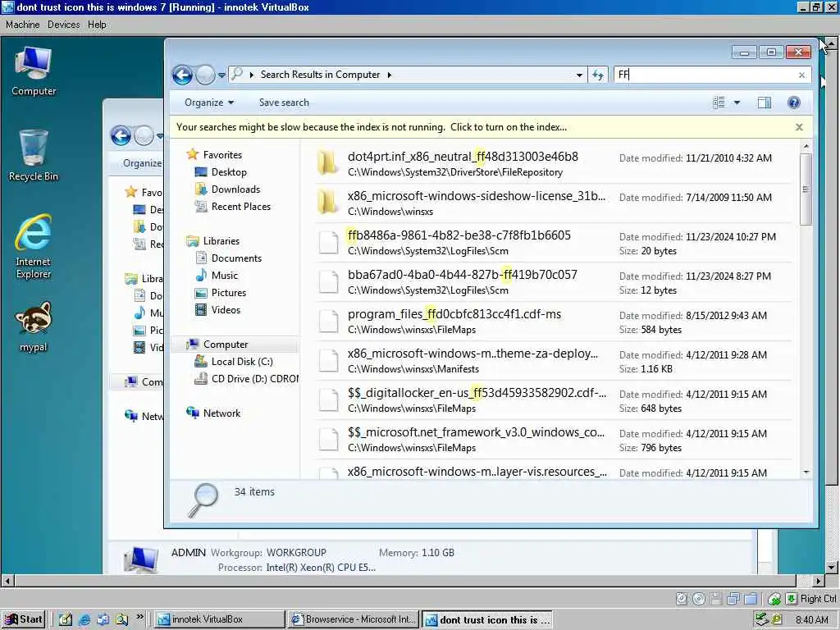Open the Music library
840x630 pixels.
coord(225,276)
